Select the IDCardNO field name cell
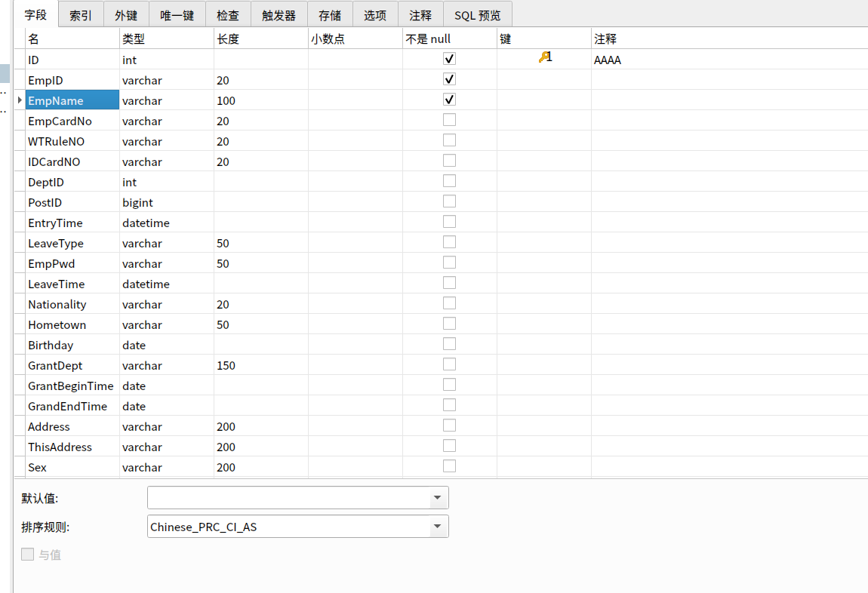This screenshot has width=868, height=593. pos(72,162)
